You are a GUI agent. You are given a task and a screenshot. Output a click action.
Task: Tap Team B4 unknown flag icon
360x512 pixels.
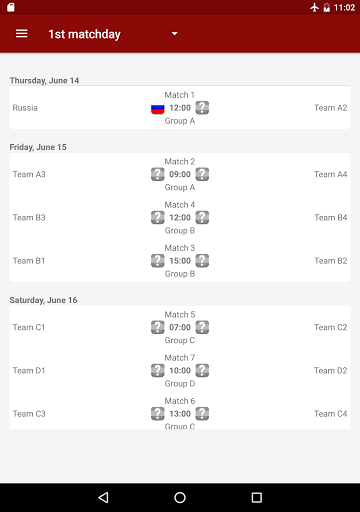[202, 218]
